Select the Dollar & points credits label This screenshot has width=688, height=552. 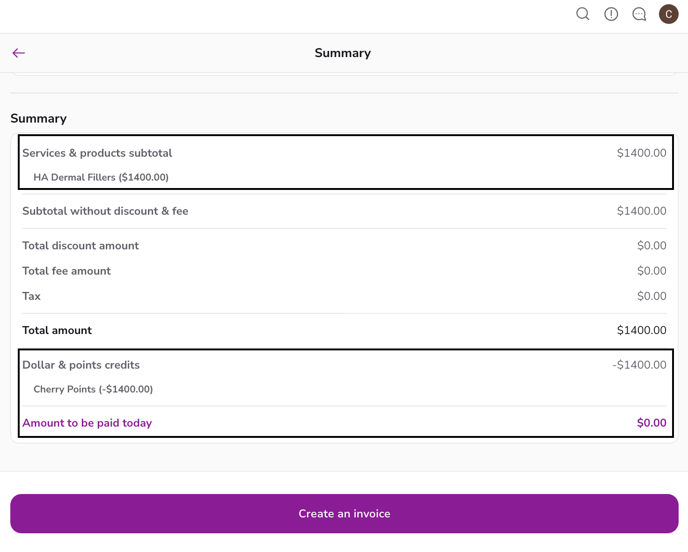81,365
